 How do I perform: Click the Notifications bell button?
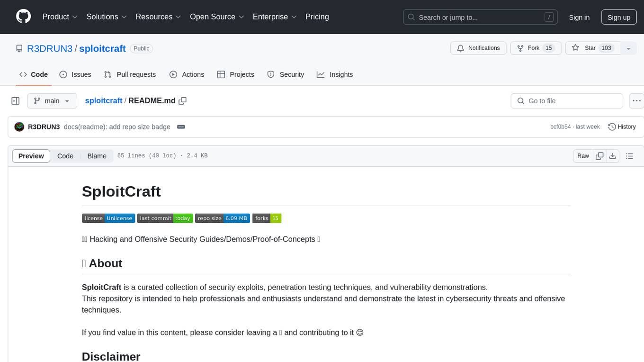[x=478, y=48]
